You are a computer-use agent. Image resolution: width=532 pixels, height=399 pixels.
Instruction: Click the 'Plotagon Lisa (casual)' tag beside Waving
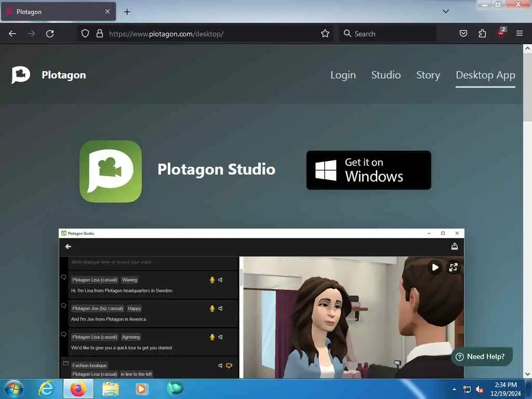coord(95,280)
